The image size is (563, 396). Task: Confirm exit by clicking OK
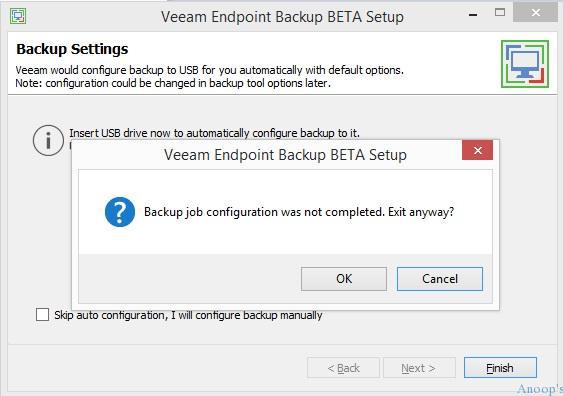[344, 279]
